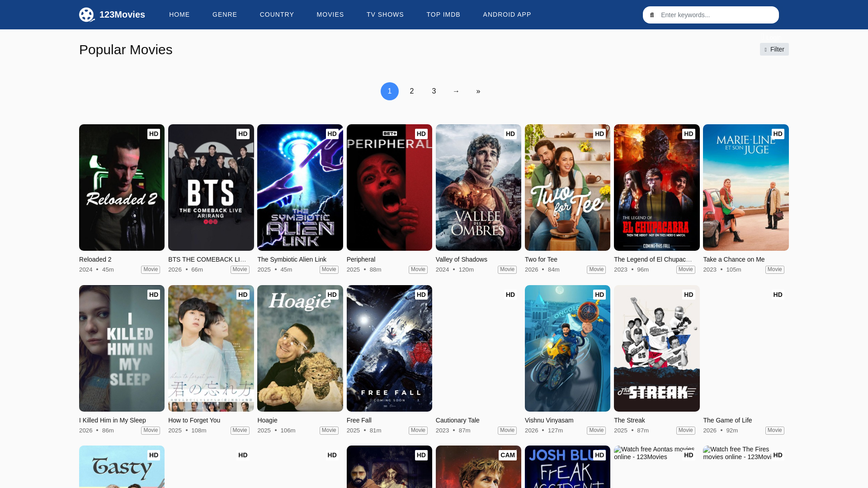This screenshot has width=868, height=488.
Task: Click the Vishnu Vinyasam title link
Action: tap(549, 420)
